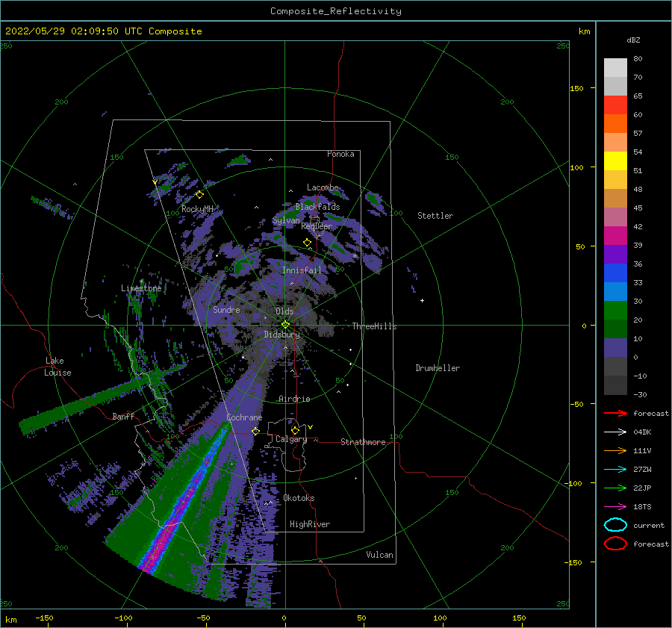This screenshot has height=628, width=672.
Task: Click the 'Drumheller' city label
Action: [x=438, y=368]
